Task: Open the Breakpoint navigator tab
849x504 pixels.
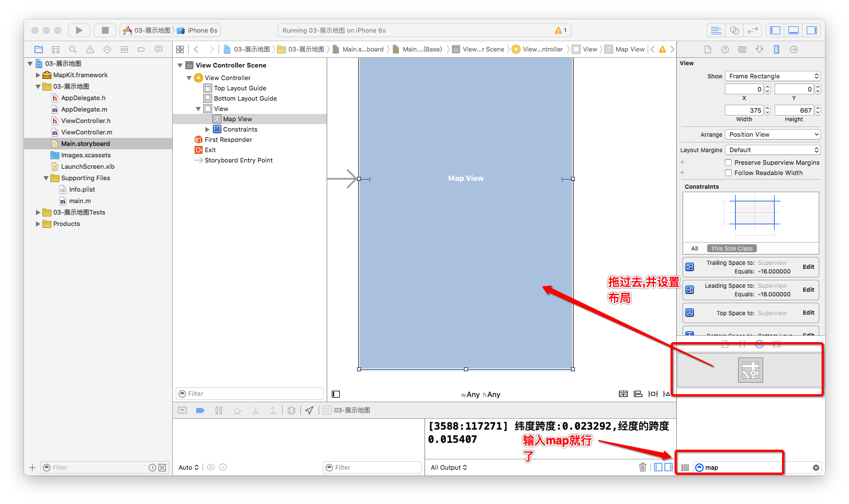Action: pos(141,49)
